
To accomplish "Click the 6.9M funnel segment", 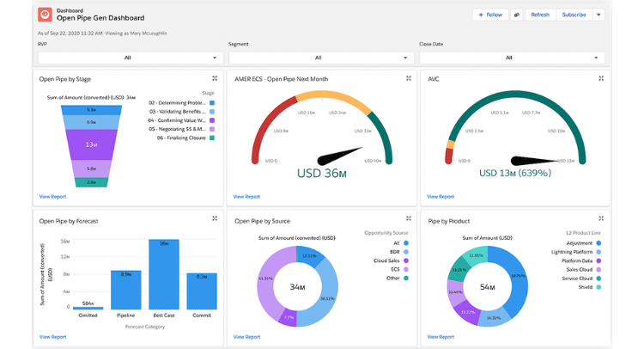I will pyautogui.click(x=91, y=123).
